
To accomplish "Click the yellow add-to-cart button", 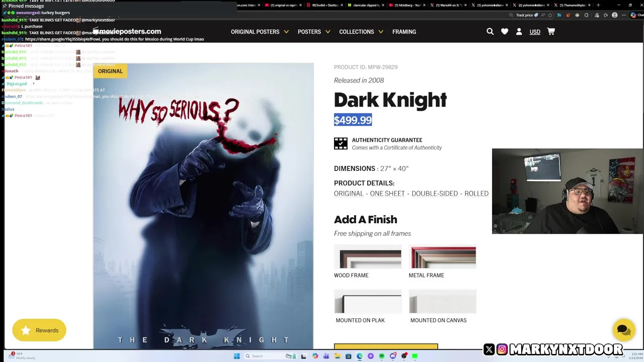I will (386, 346).
